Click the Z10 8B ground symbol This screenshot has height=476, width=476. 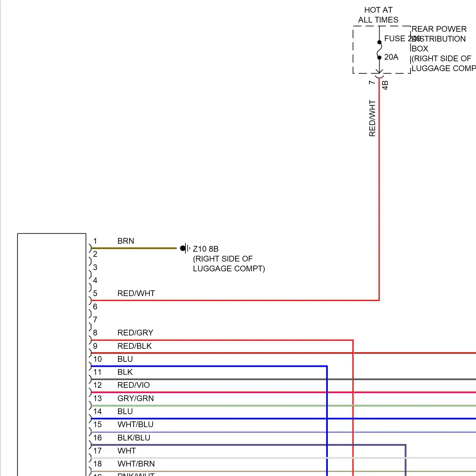pyautogui.click(x=185, y=248)
